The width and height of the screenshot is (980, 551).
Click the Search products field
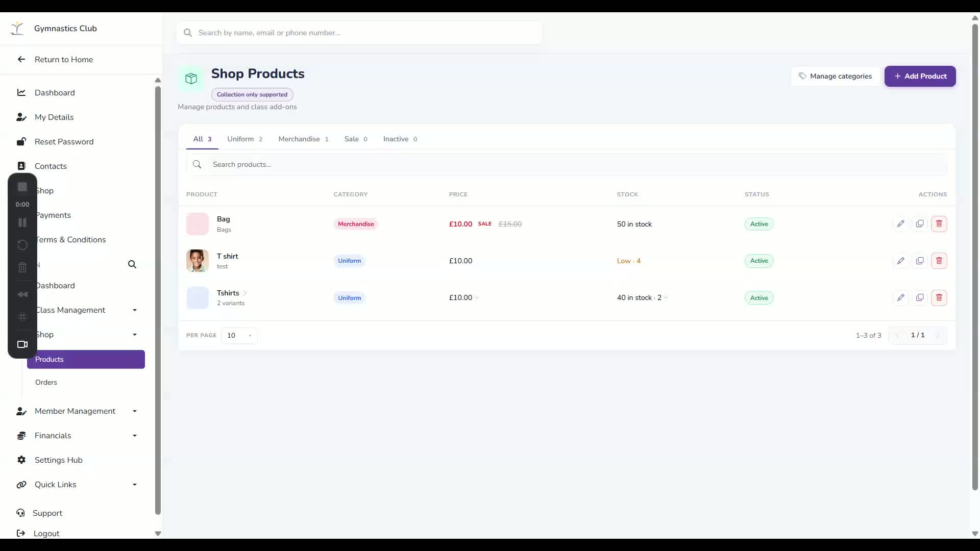coord(567,164)
